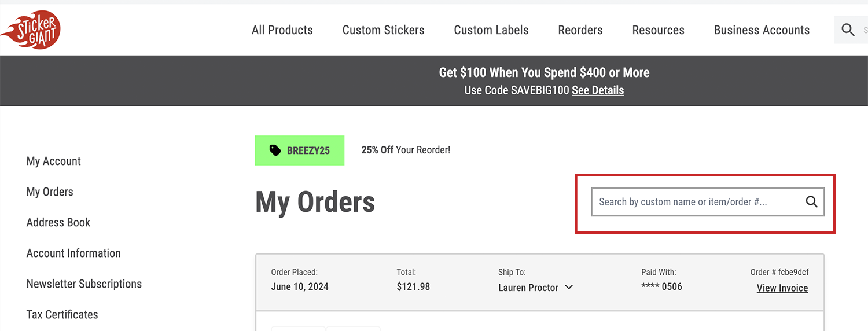Select My Orders in sidebar
The image size is (868, 331).
50,192
